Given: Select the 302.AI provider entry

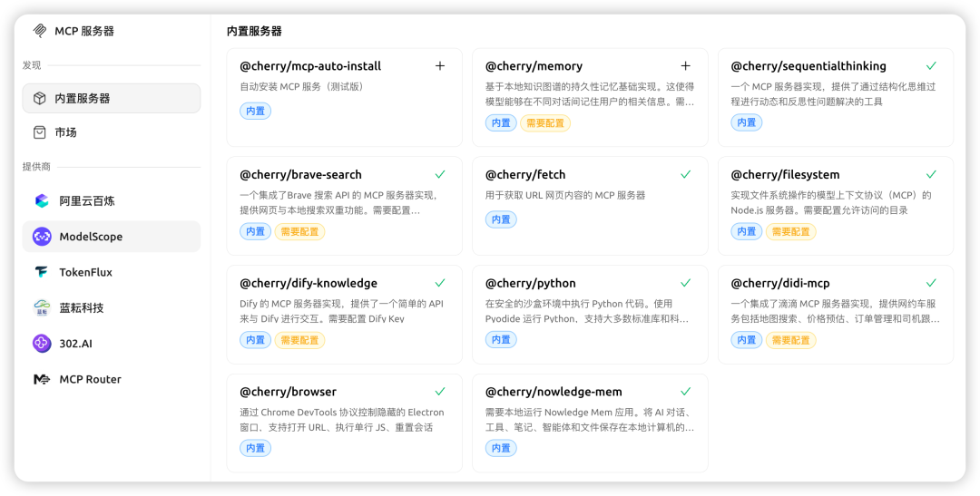Looking at the screenshot, I should tap(112, 343).
